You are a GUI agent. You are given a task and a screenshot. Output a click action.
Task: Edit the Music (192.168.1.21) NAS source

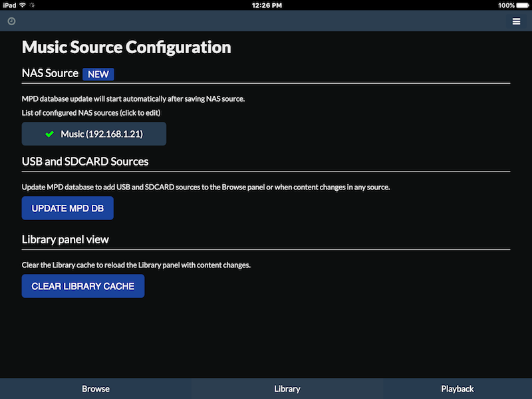pyautogui.click(x=94, y=134)
